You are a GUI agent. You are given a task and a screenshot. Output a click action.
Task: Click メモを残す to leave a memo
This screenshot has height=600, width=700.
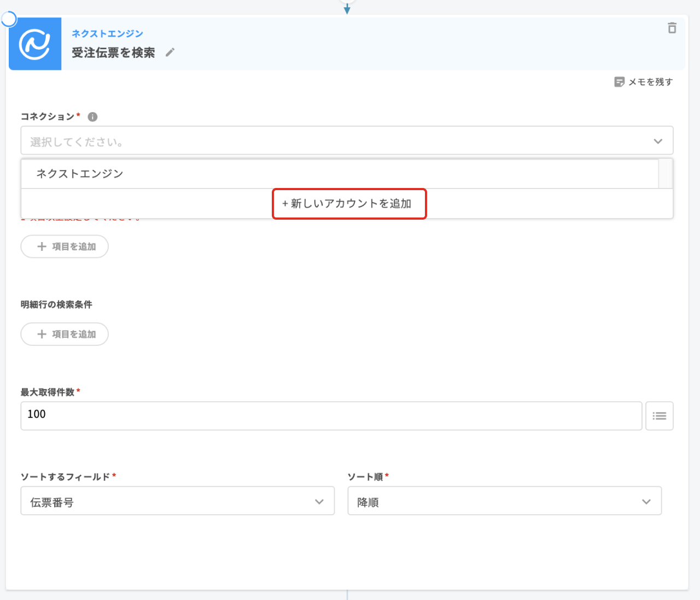pyautogui.click(x=643, y=82)
